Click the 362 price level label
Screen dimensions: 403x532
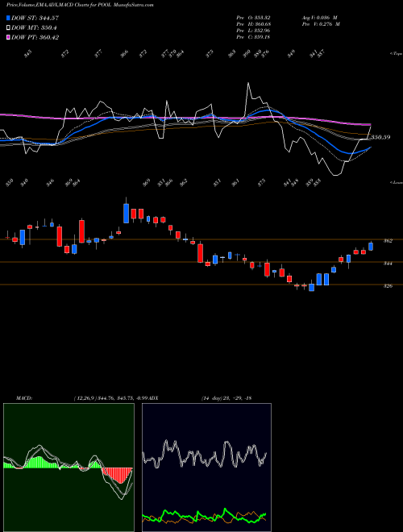[388, 240]
